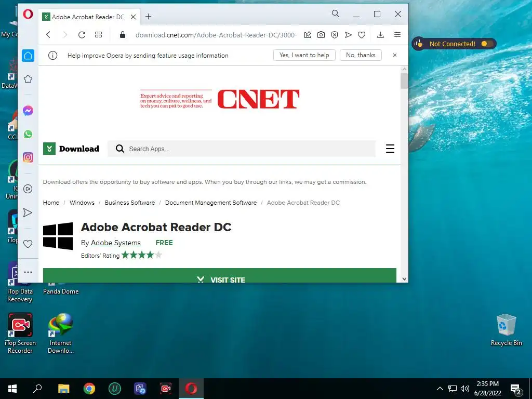
Task: Go forward to next page
Action: click(x=65, y=35)
